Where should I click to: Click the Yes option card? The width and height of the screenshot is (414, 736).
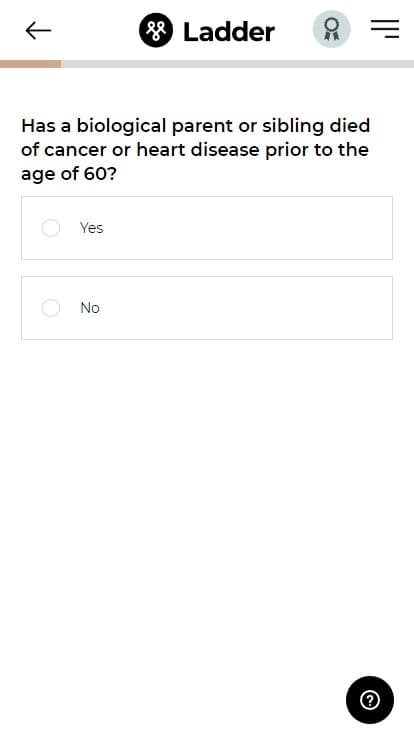[x=207, y=228]
